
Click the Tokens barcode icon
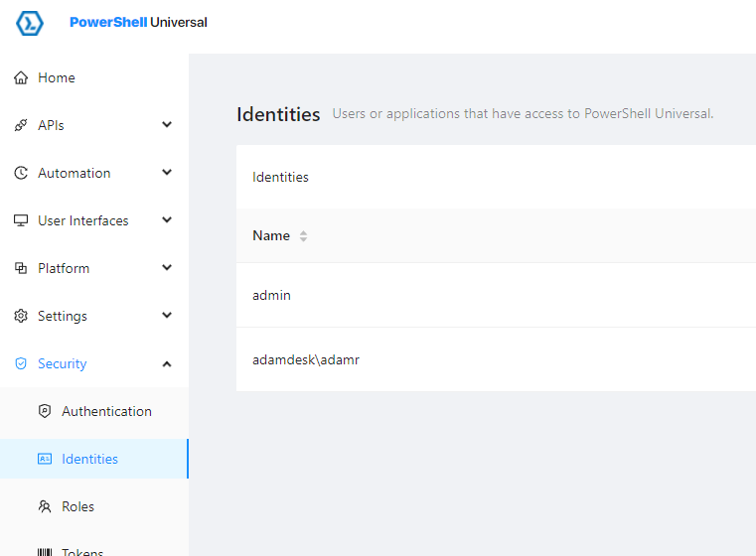(45, 552)
